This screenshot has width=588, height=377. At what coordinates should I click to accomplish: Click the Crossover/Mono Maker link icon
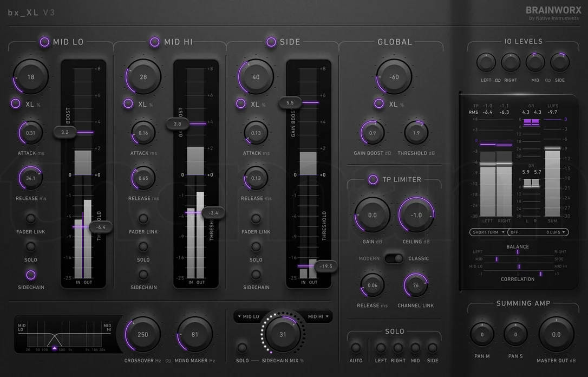(x=168, y=361)
